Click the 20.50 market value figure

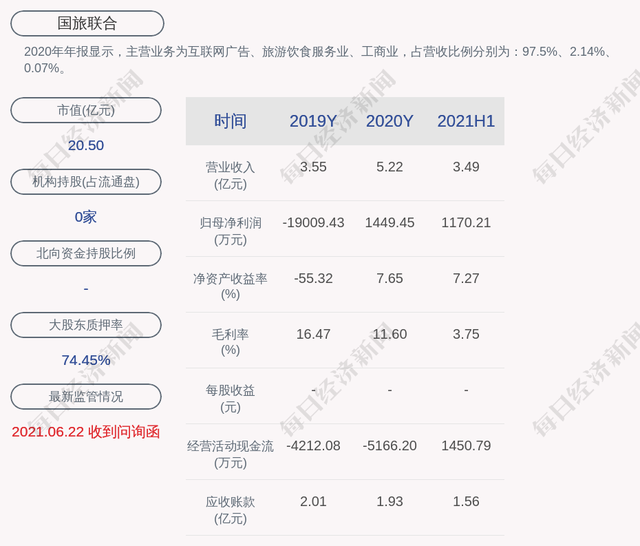[86, 145]
